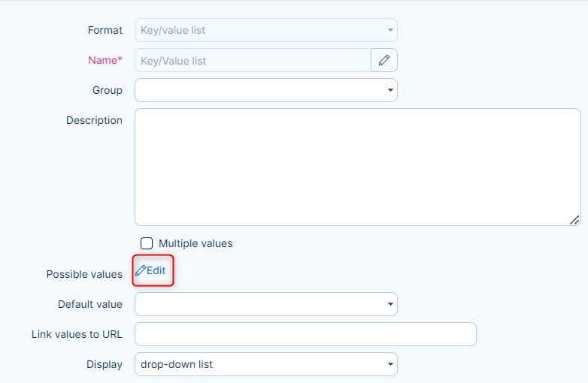The height and width of the screenshot is (383, 588).
Task: Open the Default value dropdown
Action: tap(265, 304)
